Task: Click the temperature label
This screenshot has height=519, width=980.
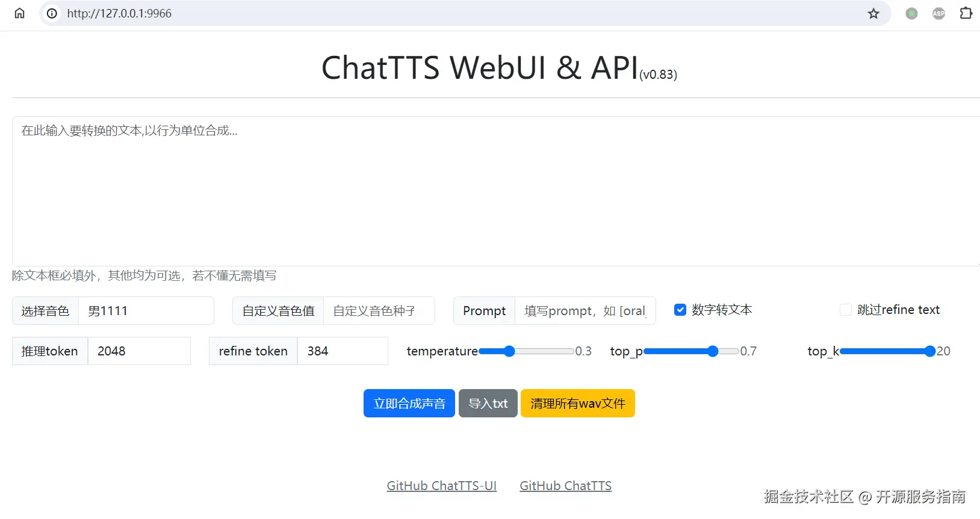Action: pos(442,351)
